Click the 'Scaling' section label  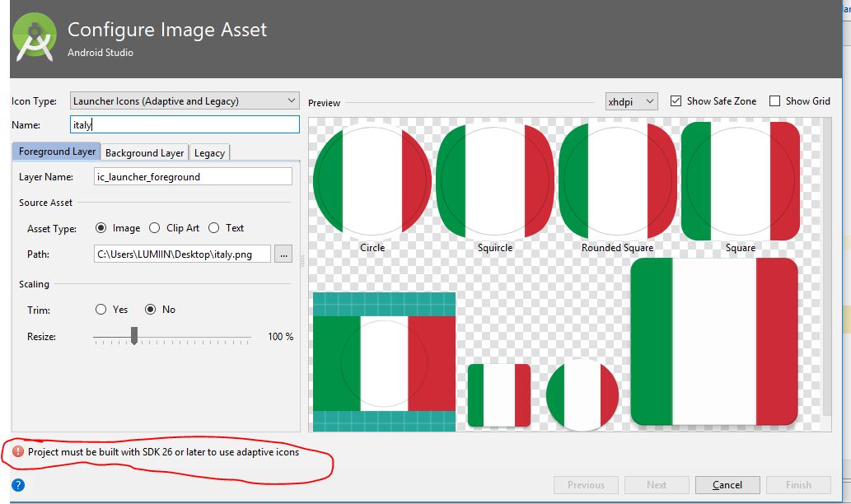35,284
